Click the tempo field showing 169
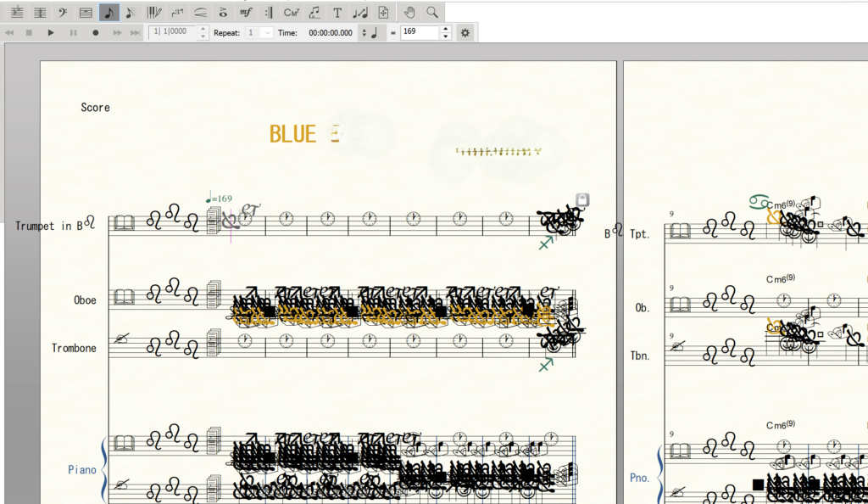This screenshot has height=504, width=868. point(420,32)
